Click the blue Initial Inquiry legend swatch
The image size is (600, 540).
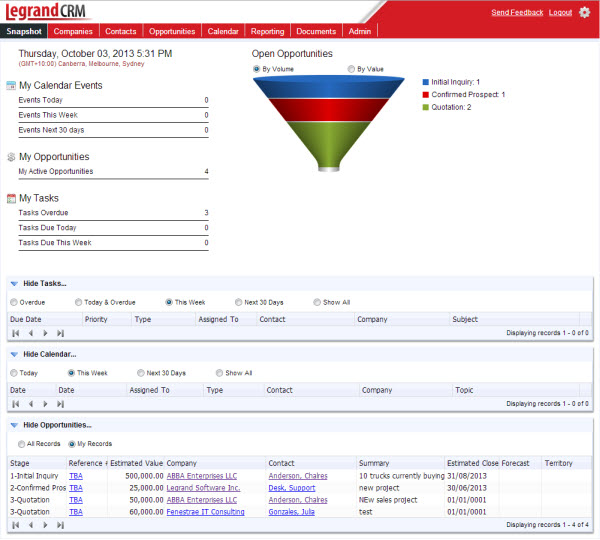coord(425,82)
